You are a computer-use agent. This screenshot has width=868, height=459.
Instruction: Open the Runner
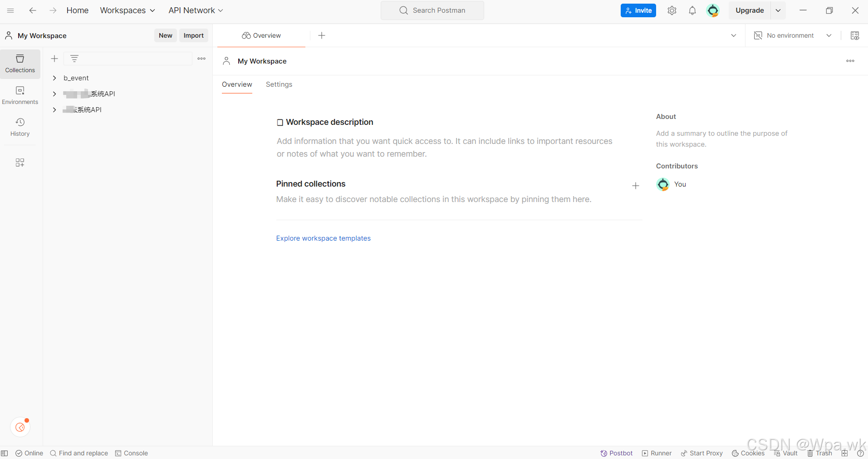pyautogui.click(x=657, y=453)
